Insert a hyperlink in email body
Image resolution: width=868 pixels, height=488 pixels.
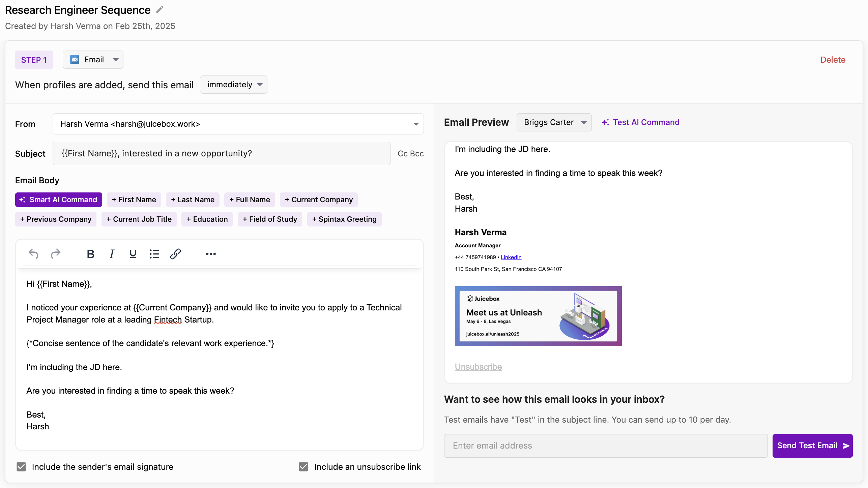175,254
